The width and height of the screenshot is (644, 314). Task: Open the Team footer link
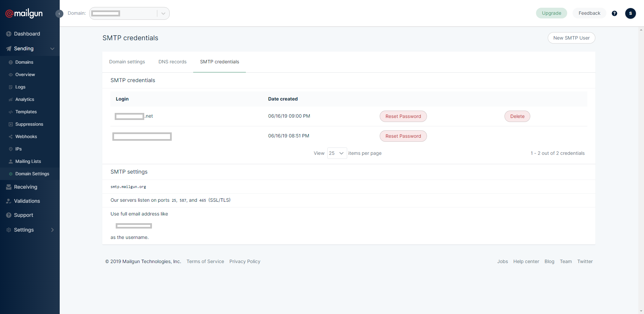[566, 261]
